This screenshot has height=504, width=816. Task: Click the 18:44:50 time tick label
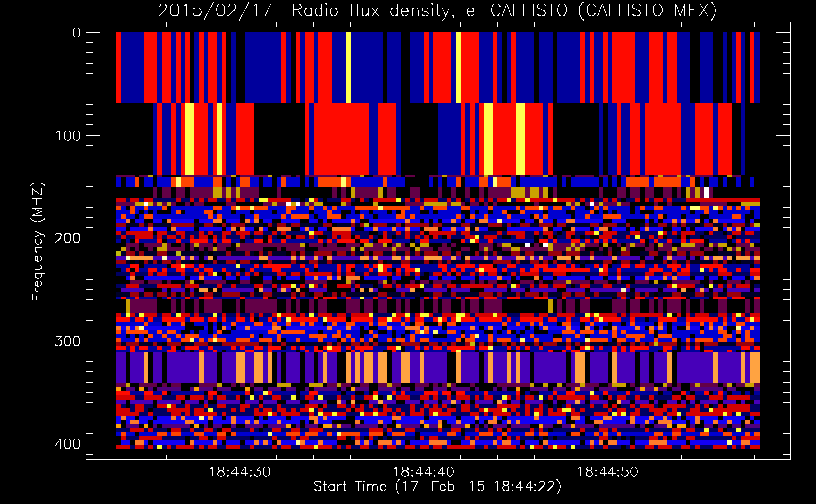click(x=607, y=472)
